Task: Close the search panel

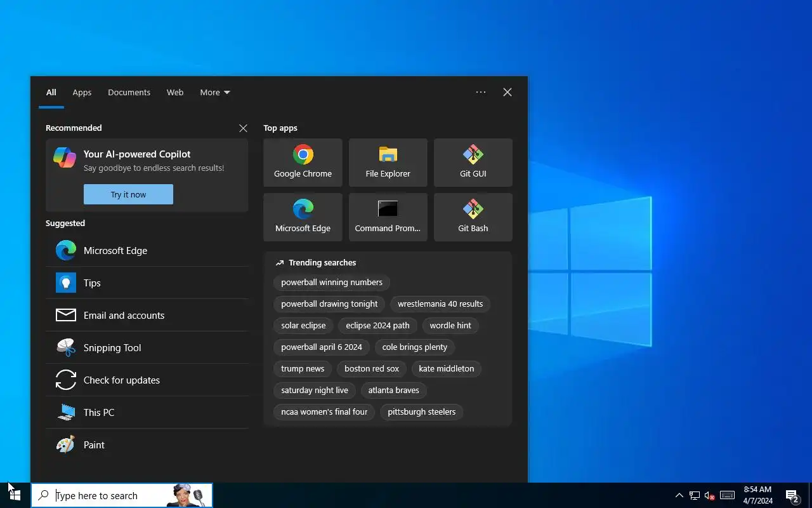Action: tap(507, 92)
